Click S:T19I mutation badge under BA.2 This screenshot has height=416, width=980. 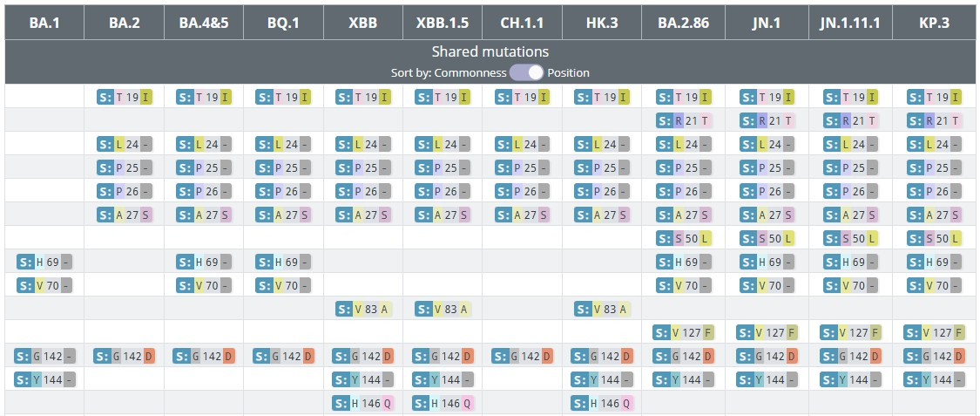(x=124, y=97)
